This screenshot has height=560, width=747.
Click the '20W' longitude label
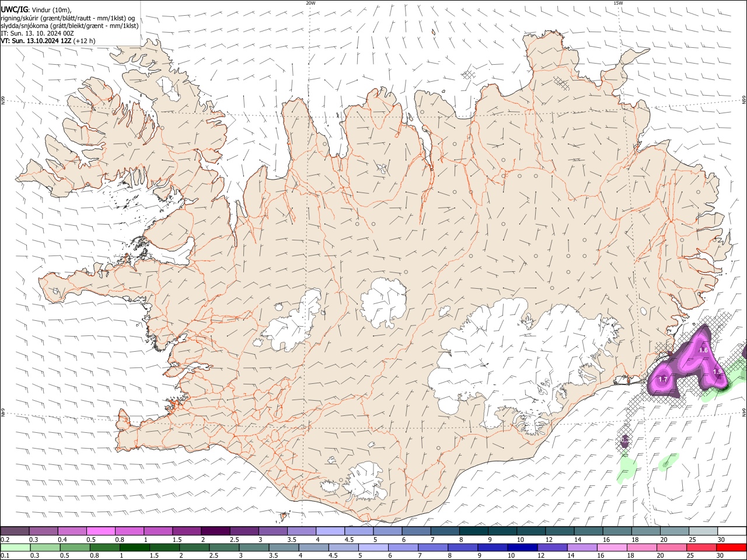[x=310, y=3]
